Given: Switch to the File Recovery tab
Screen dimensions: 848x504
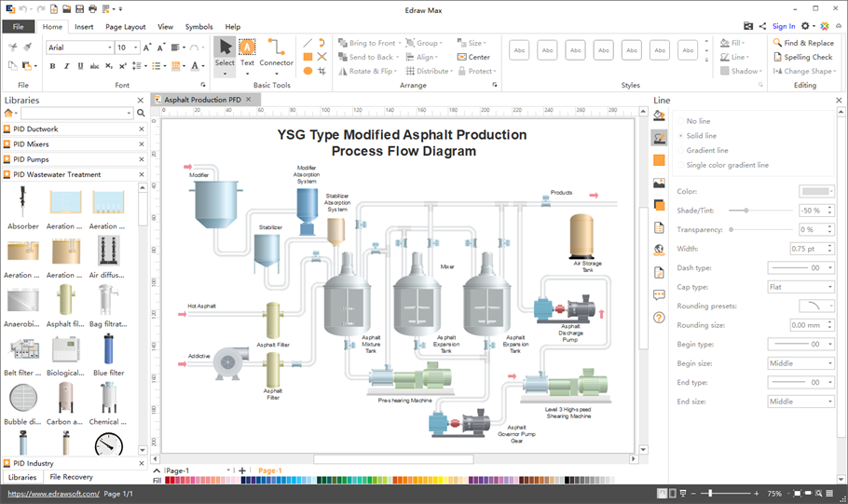Looking at the screenshot, I should point(71,477).
